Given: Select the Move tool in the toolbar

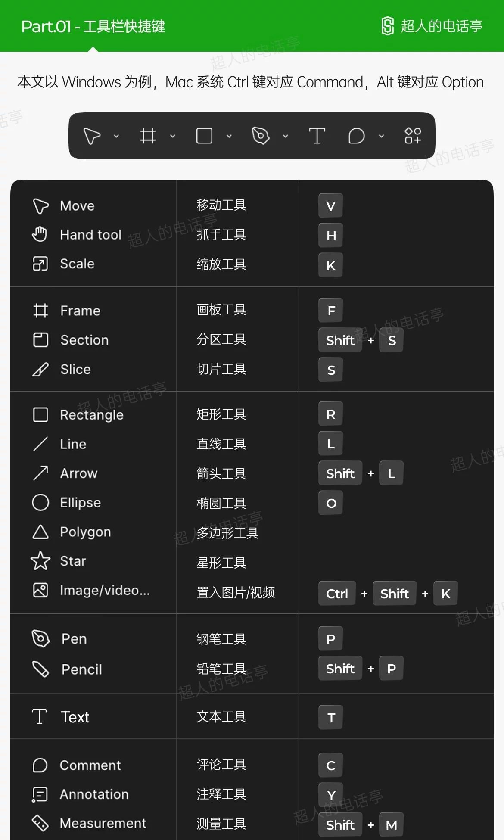Looking at the screenshot, I should (92, 136).
